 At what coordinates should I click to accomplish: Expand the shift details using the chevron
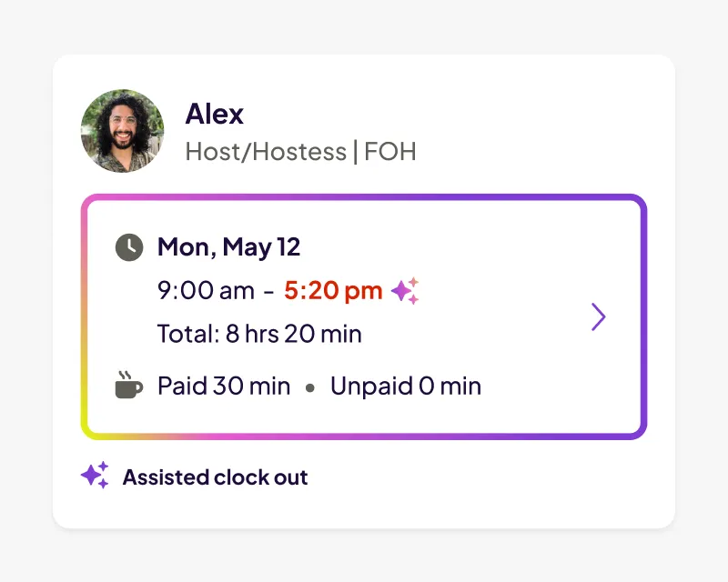[599, 316]
